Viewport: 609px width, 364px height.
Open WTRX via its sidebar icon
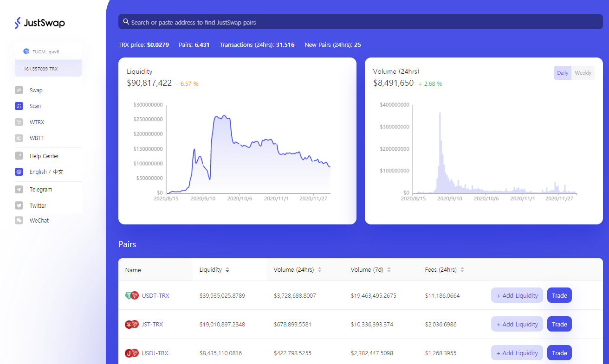click(19, 122)
